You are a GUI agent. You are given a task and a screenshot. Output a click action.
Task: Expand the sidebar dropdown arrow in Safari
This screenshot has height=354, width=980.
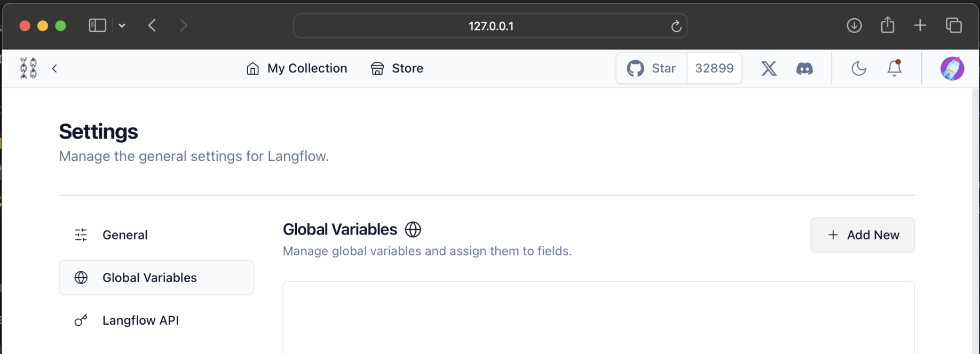122,26
